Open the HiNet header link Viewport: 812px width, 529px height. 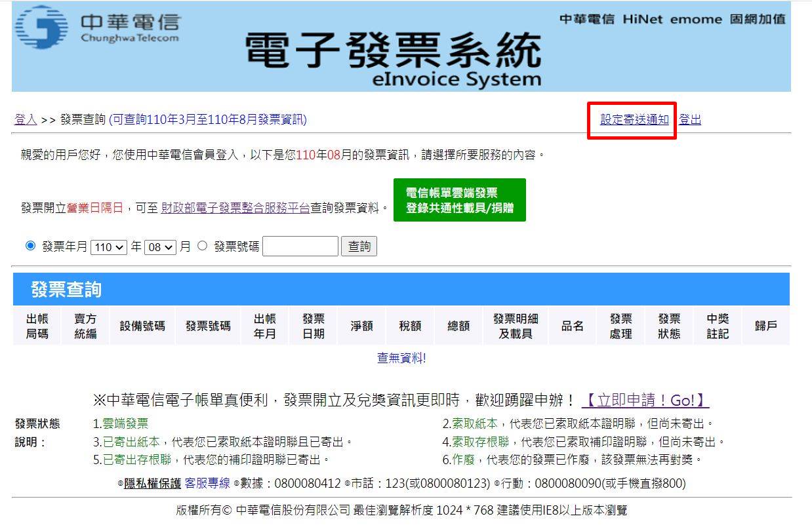(x=643, y=19)
